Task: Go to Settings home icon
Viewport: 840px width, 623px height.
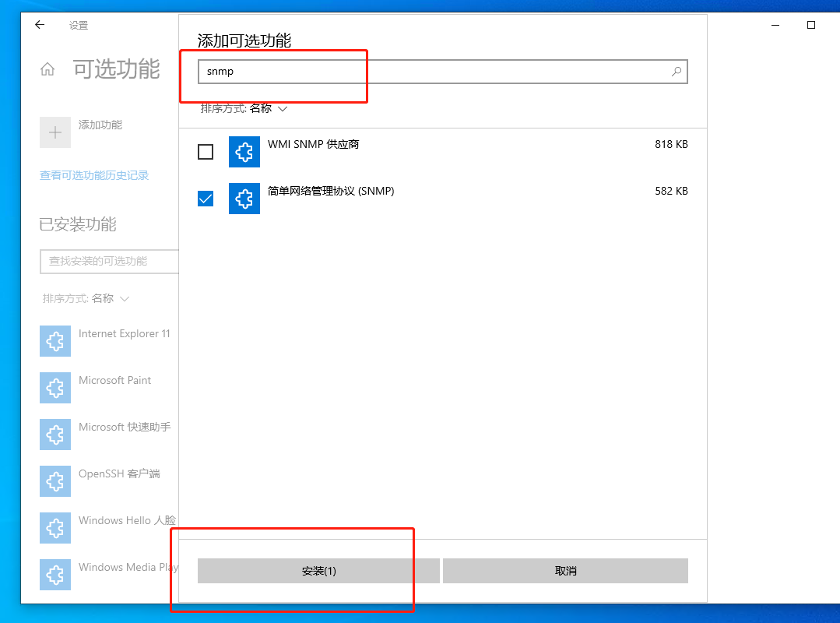Action: (x=47, y=69)
